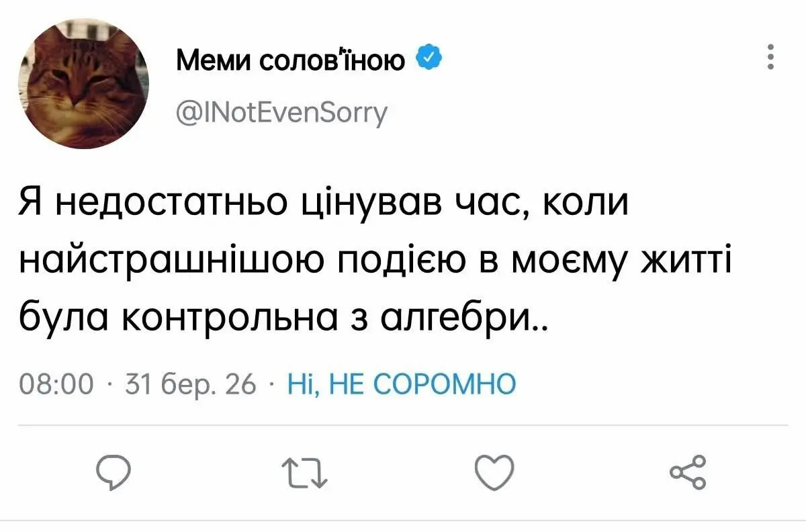Click the date 31 бер. 26
Image resolution: width=806 pixels, height=532 pixels.
pos(188,385)
